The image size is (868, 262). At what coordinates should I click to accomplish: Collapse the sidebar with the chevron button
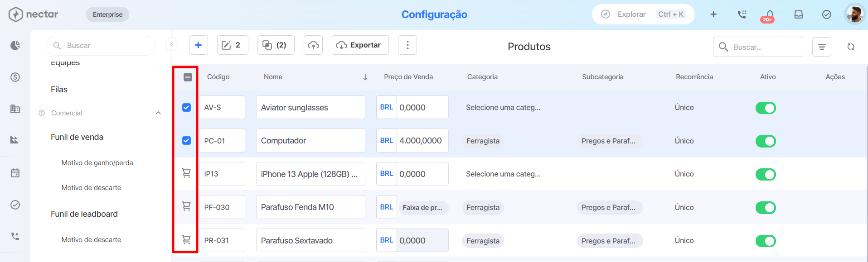[x=171, y=44]
